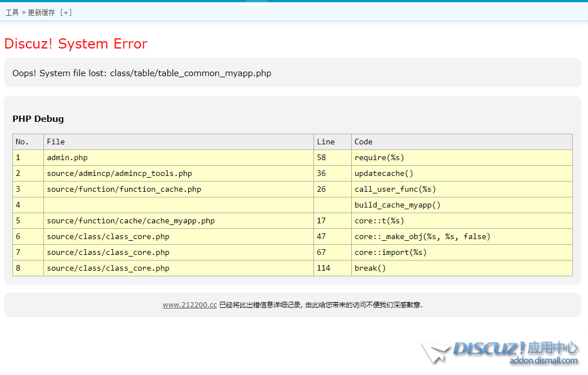Click the 更新缓存 breadcrumb item
Viewport: 588px width, 375px height.
coord(41,12)
